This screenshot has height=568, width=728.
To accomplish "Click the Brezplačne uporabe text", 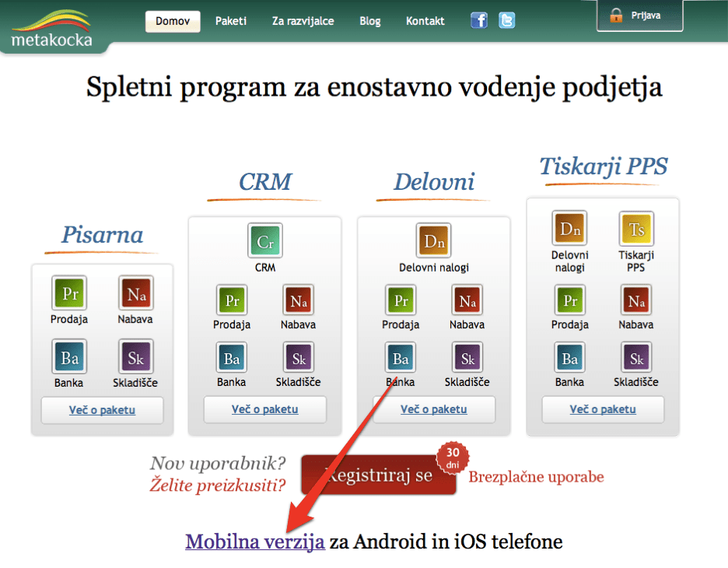I will point(536,477).
